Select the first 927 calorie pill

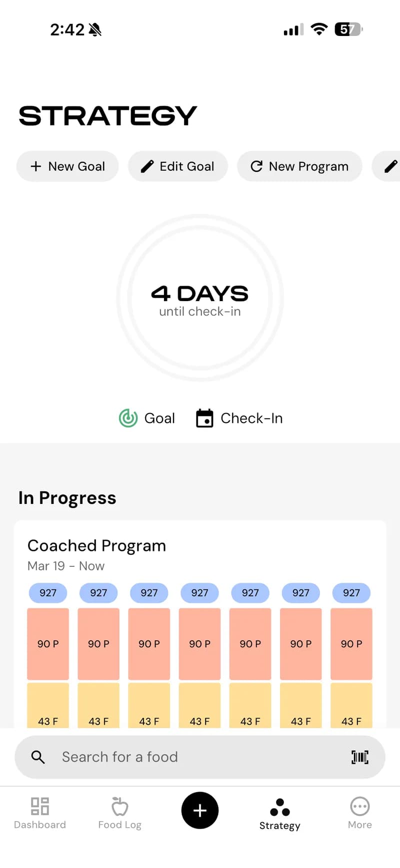48,593
